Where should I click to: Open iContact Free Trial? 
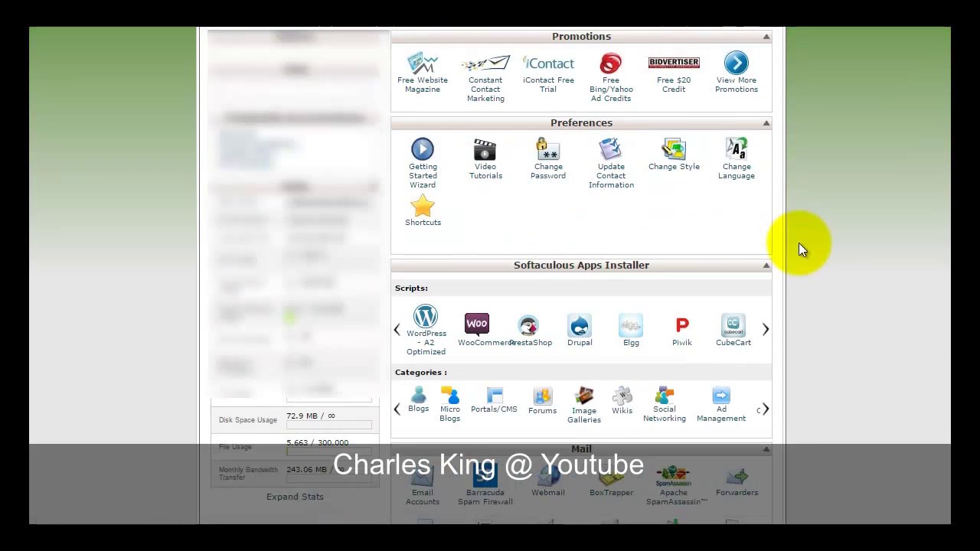(548, 73)
